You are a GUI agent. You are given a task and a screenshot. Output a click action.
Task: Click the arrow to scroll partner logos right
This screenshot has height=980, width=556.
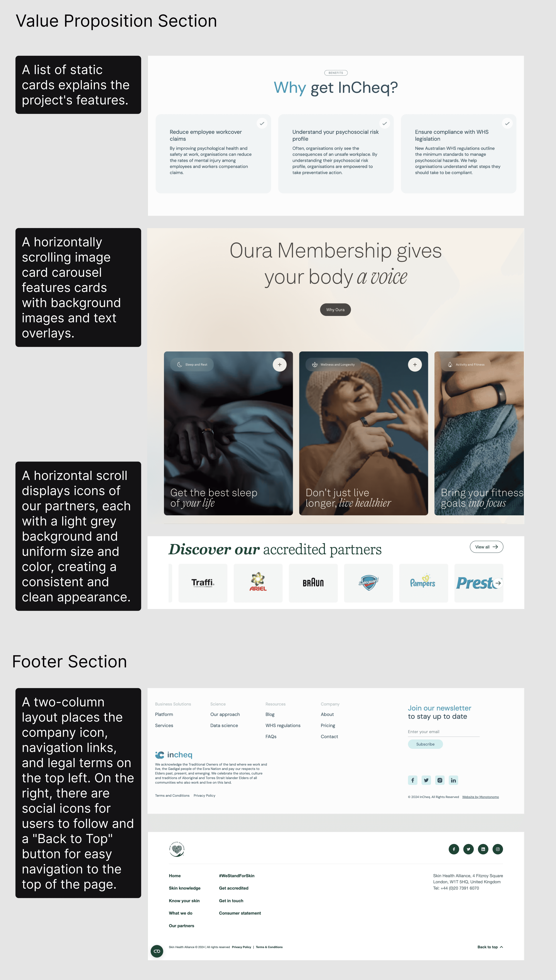[x=498, y=583]
